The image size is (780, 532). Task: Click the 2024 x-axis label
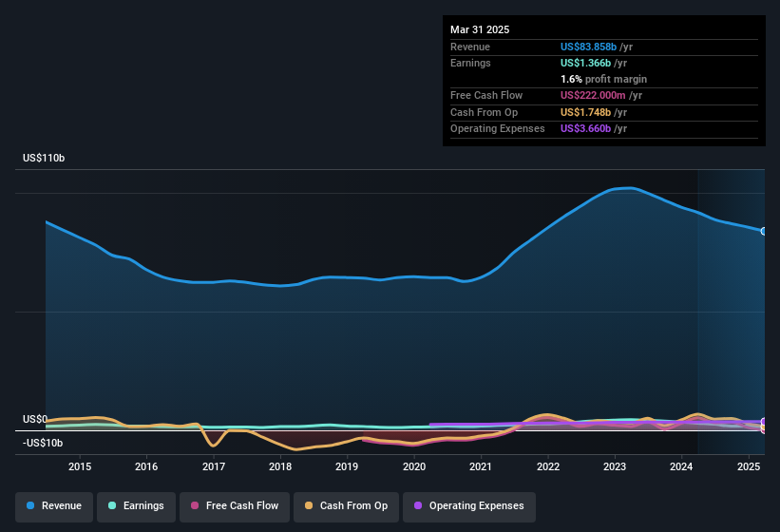tap(681, 466)
